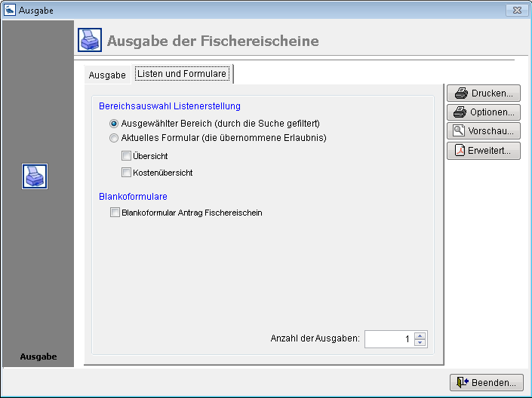Click the printer icon beside the header title
The height and width of the screenshot is (398, 532).
pyautogui.click(x=90, y=40)
